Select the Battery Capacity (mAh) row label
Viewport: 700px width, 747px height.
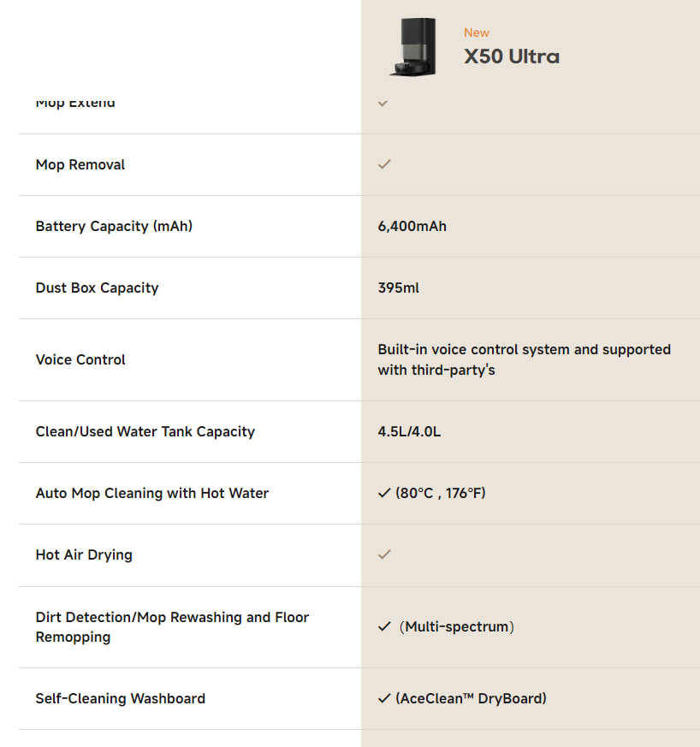click(114, 226)
